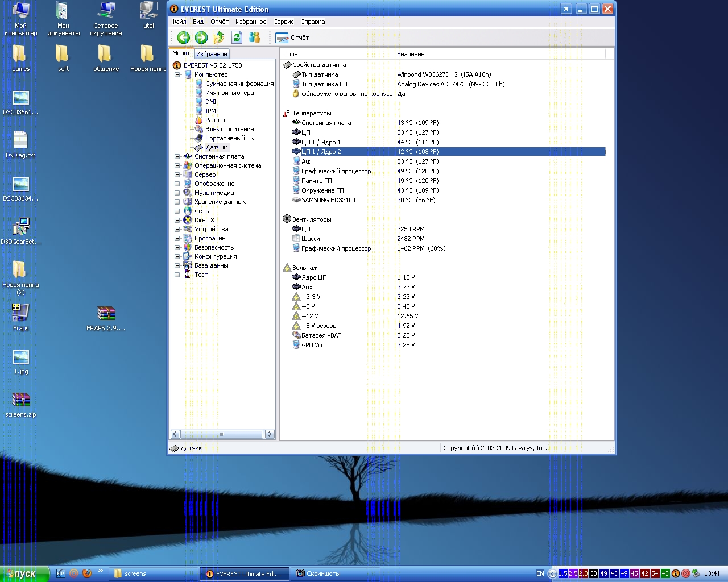Select the SAMSUNG HD321KJ temperature row
728x582 pixels.
click(x=448, y=200)
